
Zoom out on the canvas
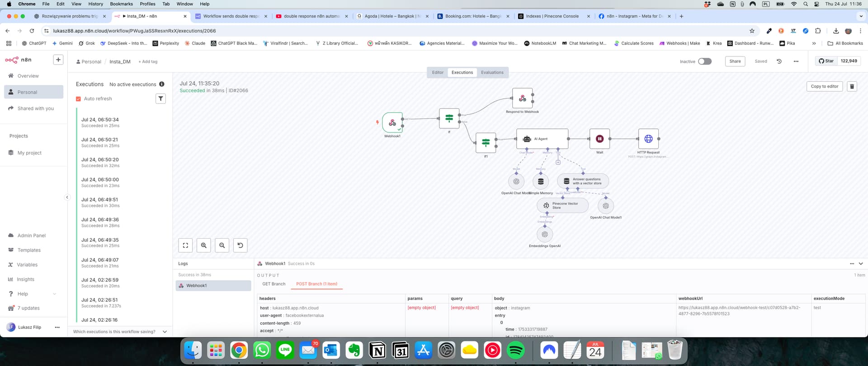[222, 245]
